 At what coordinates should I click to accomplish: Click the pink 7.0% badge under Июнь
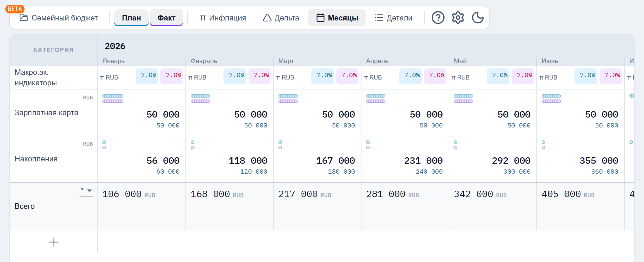coord(610,76)
